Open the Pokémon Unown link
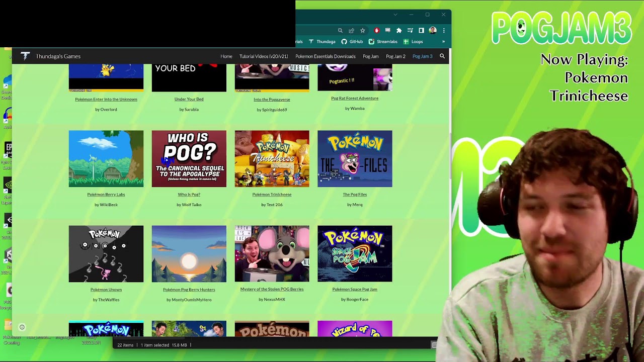Image resolution: width=644 pixels, height=362 pixels. (106, 290)
